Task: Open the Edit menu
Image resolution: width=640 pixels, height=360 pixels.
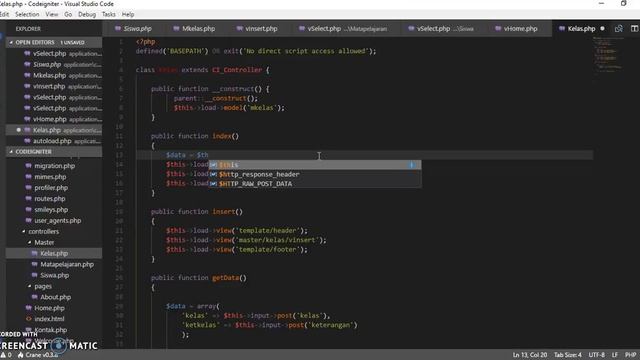Action: coord(4,14)
